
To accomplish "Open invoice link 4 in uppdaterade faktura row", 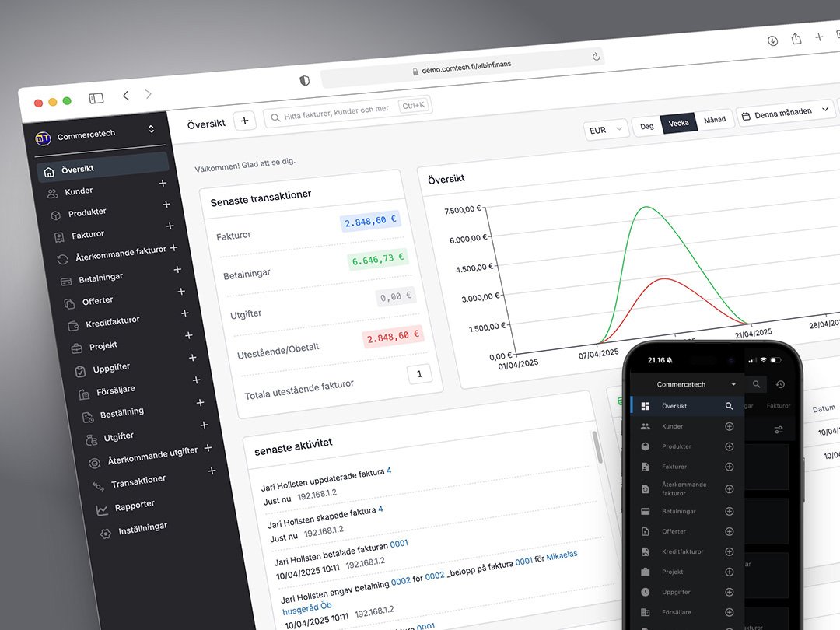I will click(389, 470).
